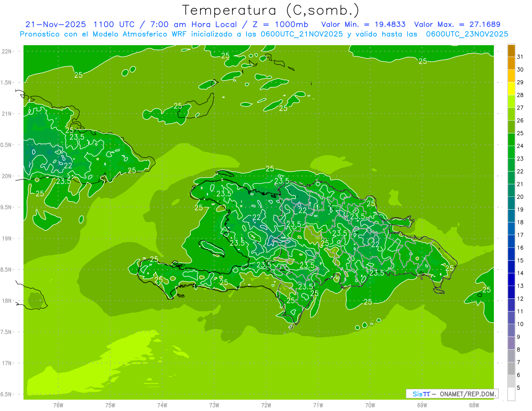Click the '27' color scale label
532x411 pixels.
[x=520, y=107]
